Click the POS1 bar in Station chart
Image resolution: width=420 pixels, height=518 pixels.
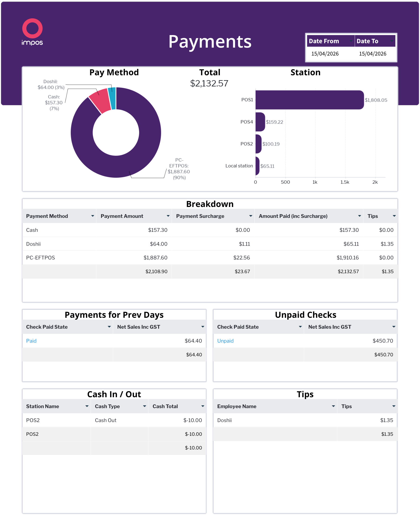309,100
